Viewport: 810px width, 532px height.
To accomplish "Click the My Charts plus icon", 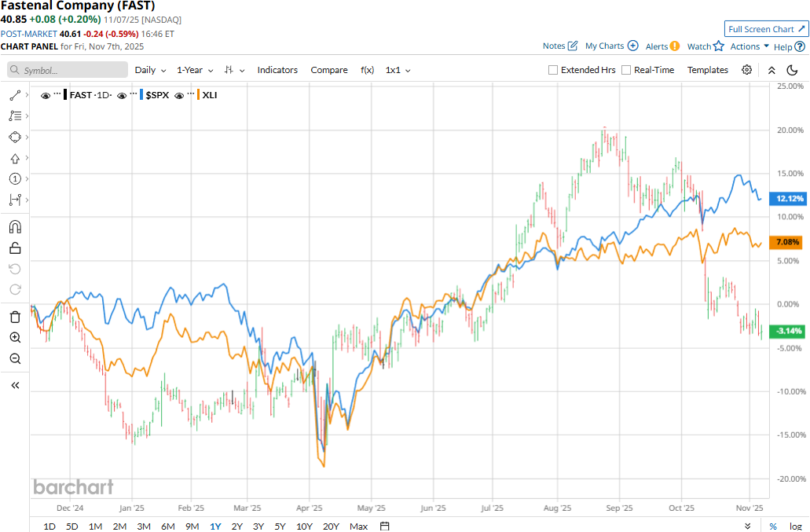I will click(632, 46).
